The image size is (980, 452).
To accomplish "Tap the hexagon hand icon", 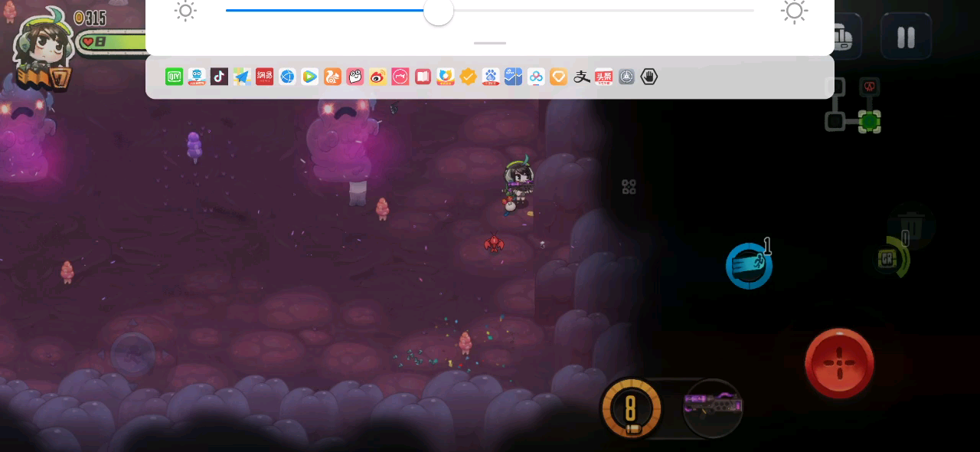I will [649, 77].
